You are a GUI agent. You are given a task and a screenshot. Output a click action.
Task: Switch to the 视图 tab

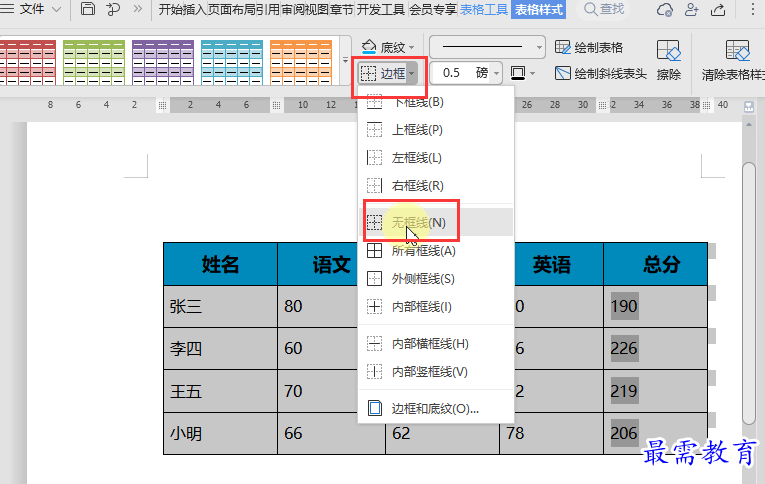click(x=317, y=9)
